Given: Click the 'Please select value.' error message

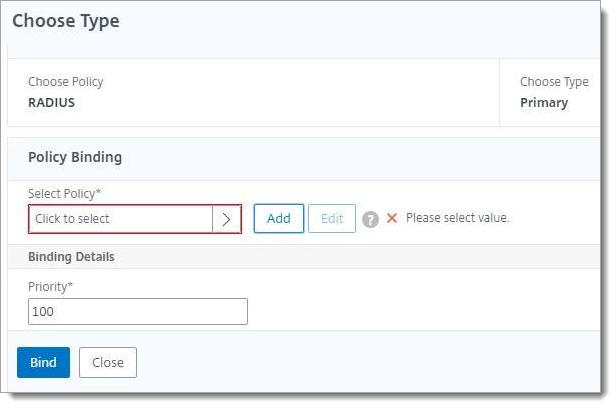Looking at the screenshot, I should pyautogui.click(x=457, y=218).
